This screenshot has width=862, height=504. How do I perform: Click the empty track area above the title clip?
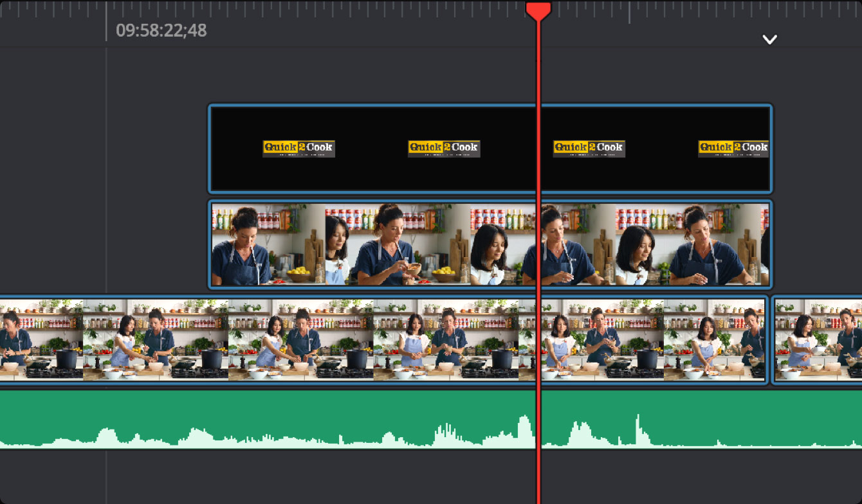[x=386, y=77]
